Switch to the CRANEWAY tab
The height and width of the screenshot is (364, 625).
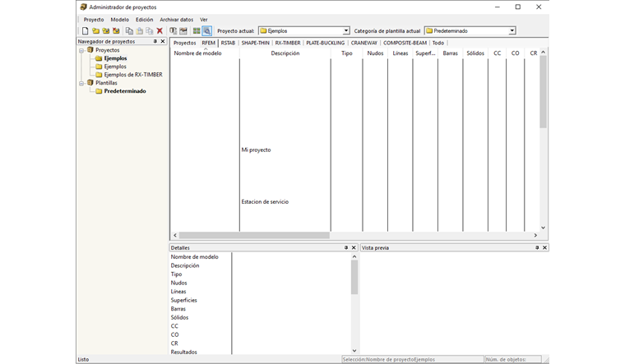pos(364,43)
